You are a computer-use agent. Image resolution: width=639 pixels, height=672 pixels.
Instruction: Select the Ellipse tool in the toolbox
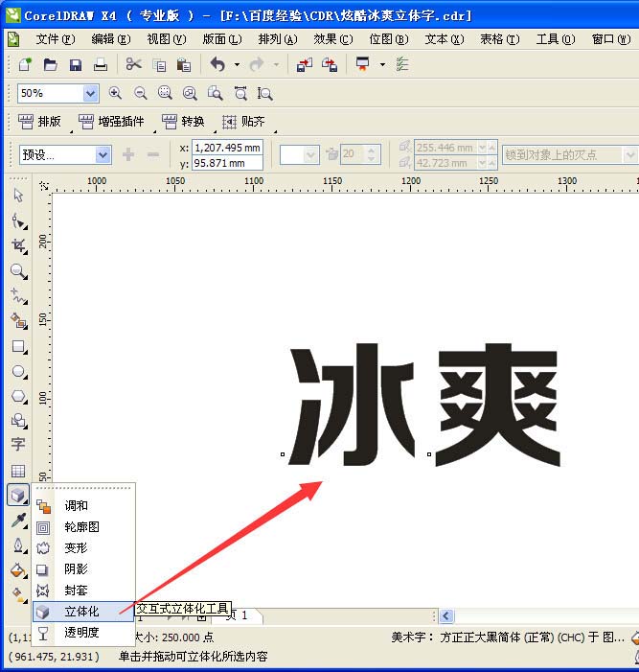[x=19, y=372]
